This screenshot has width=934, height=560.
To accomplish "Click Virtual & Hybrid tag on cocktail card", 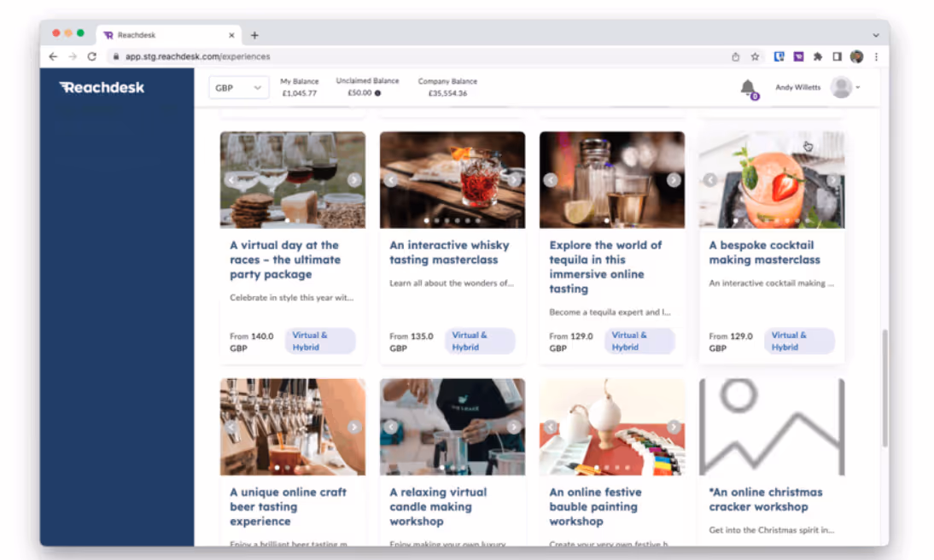I will (x=799, y=341).
